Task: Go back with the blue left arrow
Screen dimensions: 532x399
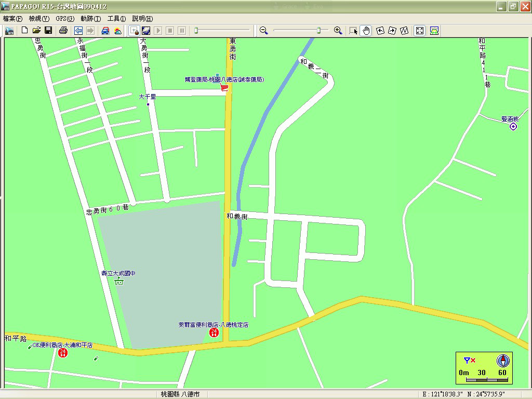Action: pyautogui.click(x=78, y=31)
